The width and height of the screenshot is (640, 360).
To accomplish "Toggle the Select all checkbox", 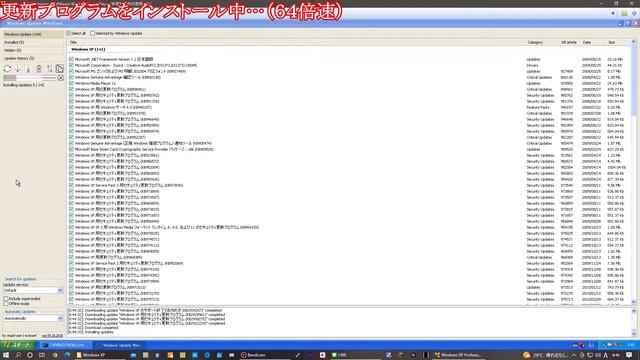I will tap(69, 33).
